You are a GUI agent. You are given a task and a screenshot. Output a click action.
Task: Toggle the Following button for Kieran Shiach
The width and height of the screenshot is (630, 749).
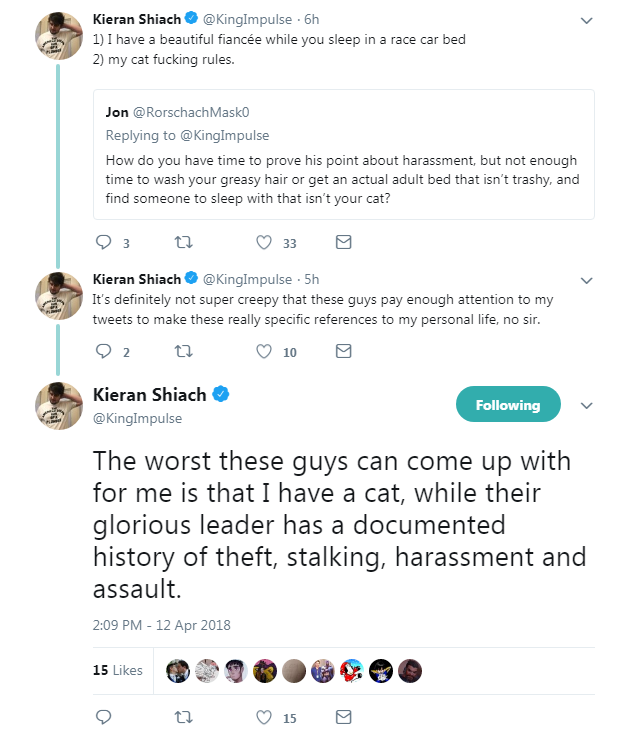coord(508,404)
